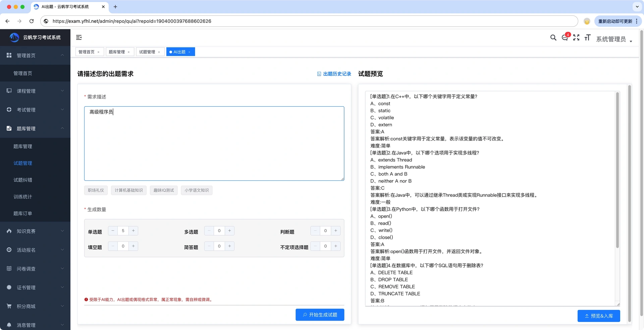Viewport: 644px width, 330px height.
Task: Open 试题管理 item in sidebar
Action: coord(35,163)
